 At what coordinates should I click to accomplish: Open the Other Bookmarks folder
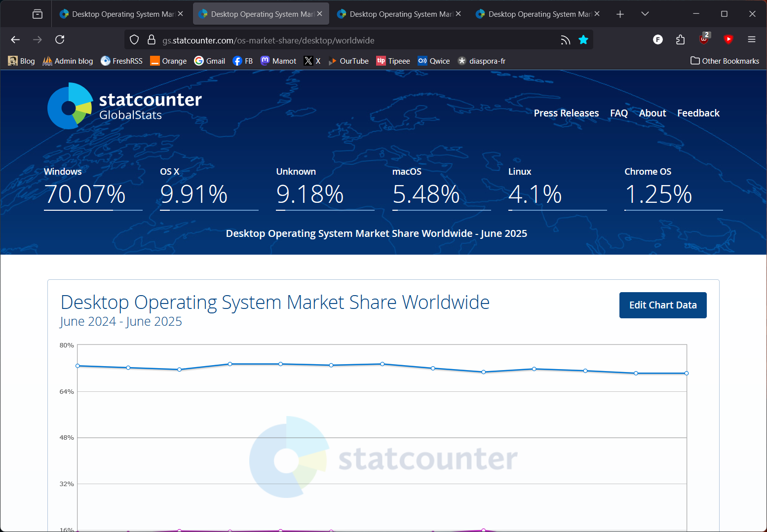pos(725,61)
